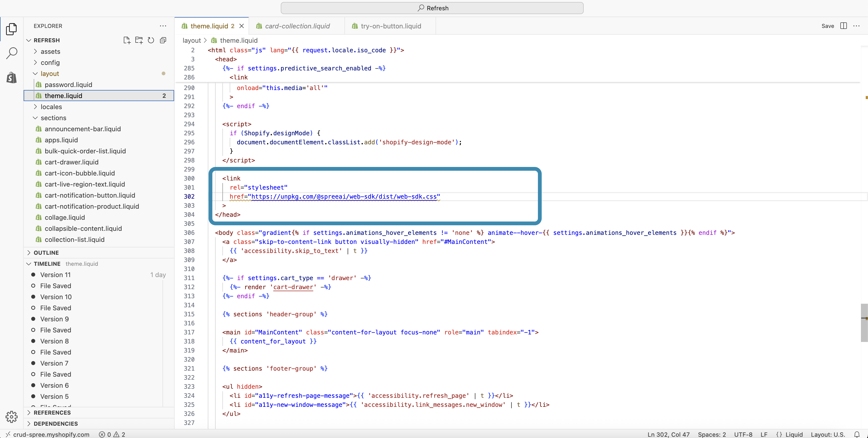
Task: Change end of line sequence LF
Action: 764,434
